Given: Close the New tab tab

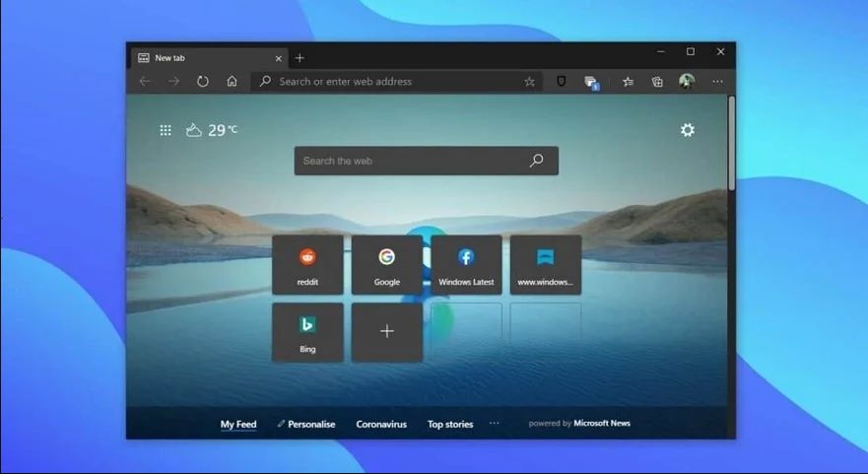Looking at the screenshot, I should (279, 58).
